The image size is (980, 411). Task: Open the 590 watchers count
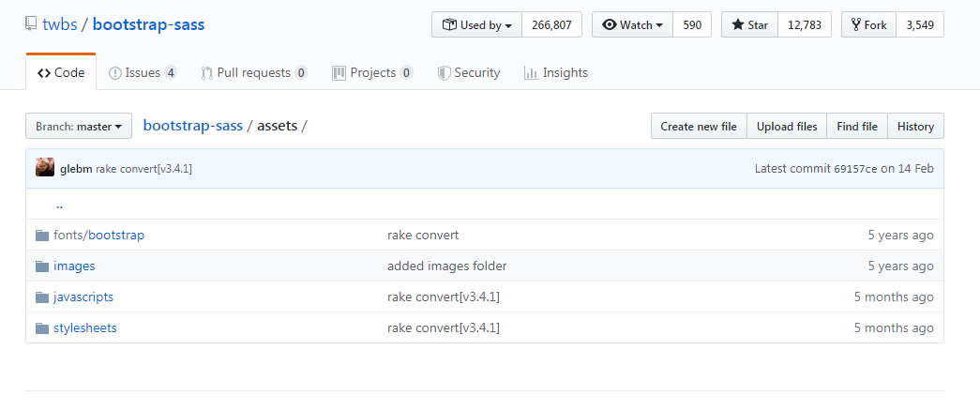(692, 25)
